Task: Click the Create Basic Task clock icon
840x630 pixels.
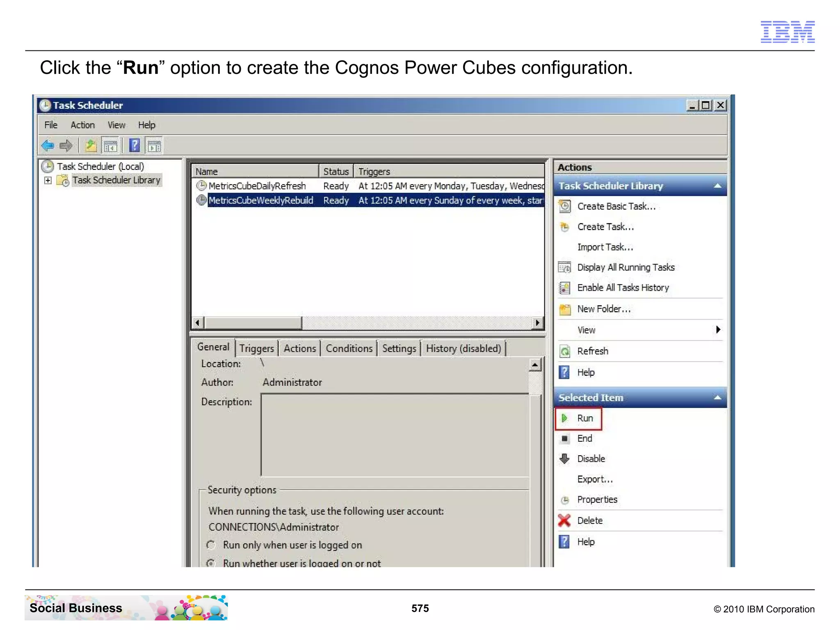Action: pos(565,206)
